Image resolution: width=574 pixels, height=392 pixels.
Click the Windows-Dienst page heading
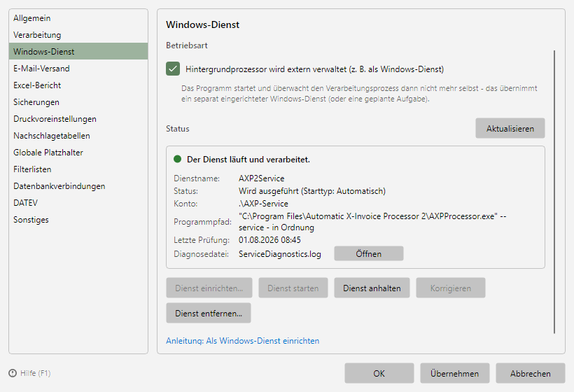(x=202, y=25)
